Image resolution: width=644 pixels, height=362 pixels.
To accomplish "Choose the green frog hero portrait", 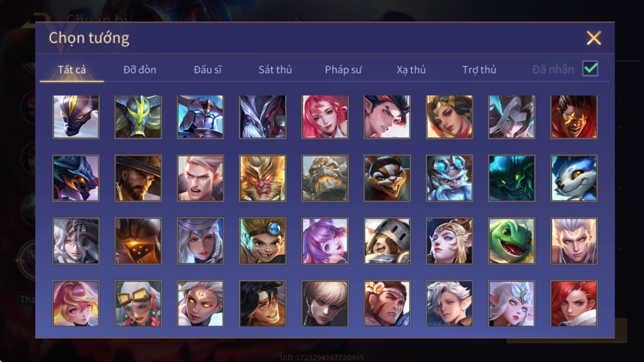I will [x=511, y=241].
